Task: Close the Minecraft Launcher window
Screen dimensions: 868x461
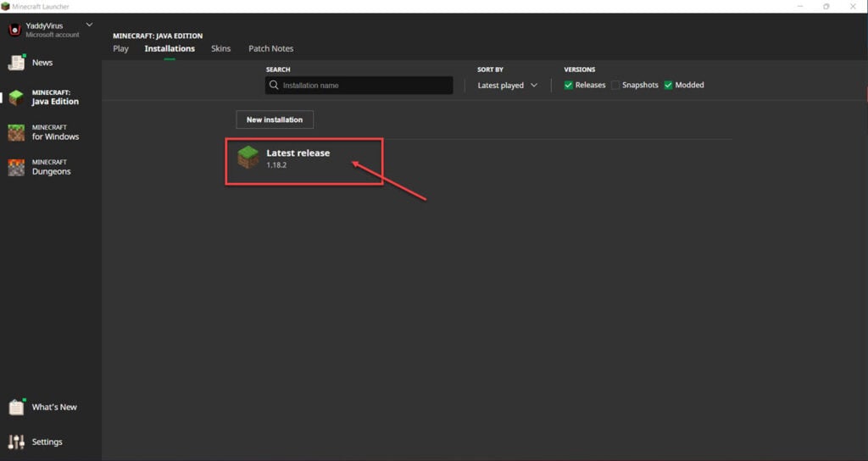Action: click(x=853, y=6)
